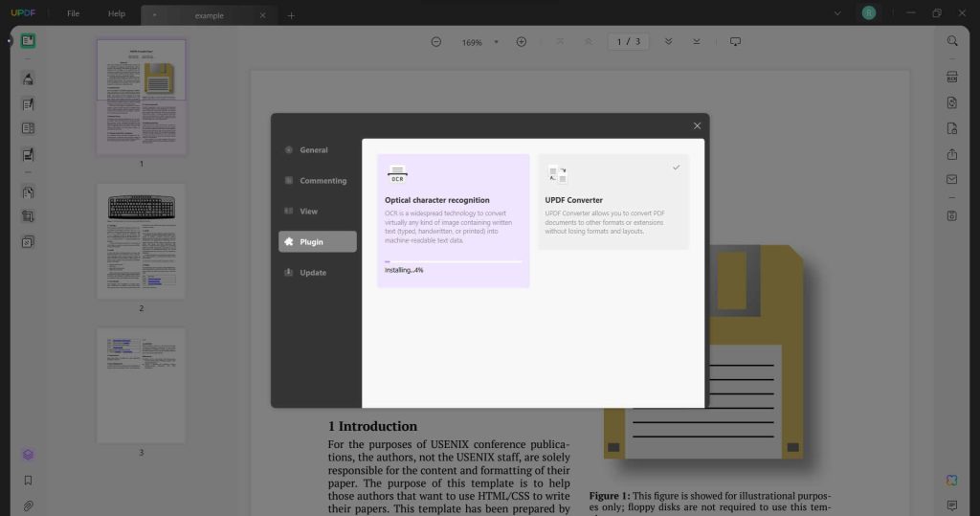Open the Attachments paperclip panel

[x=28, y=506]
